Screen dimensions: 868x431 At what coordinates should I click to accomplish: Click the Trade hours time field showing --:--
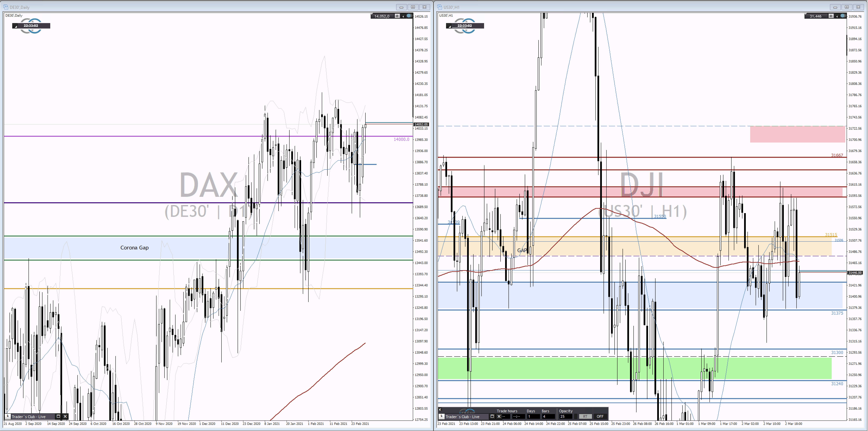519,417
